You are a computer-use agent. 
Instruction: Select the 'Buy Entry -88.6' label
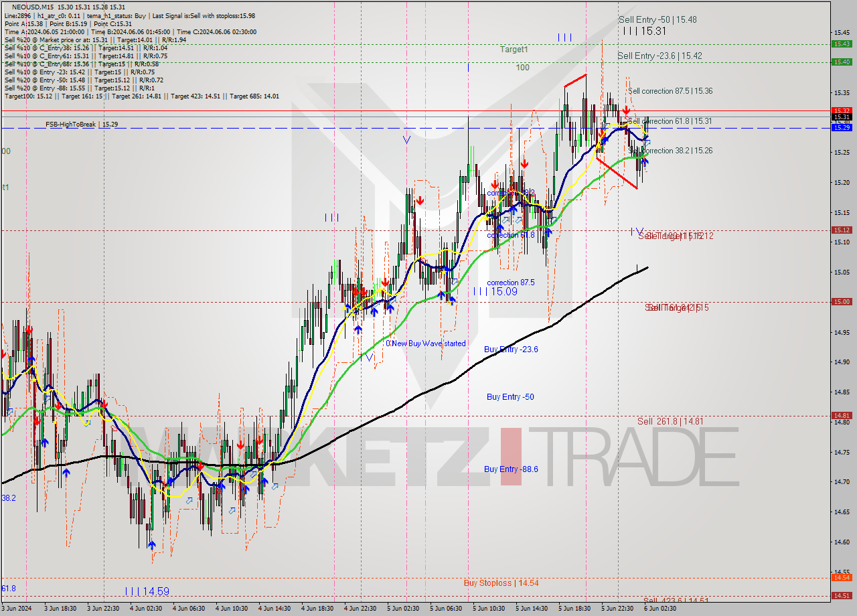[511, 469]
